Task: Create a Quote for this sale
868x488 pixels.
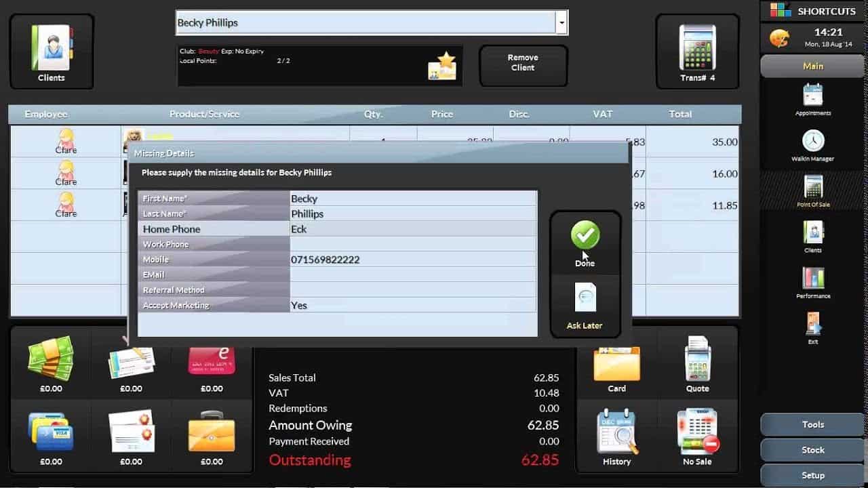Action: point(697,363)
